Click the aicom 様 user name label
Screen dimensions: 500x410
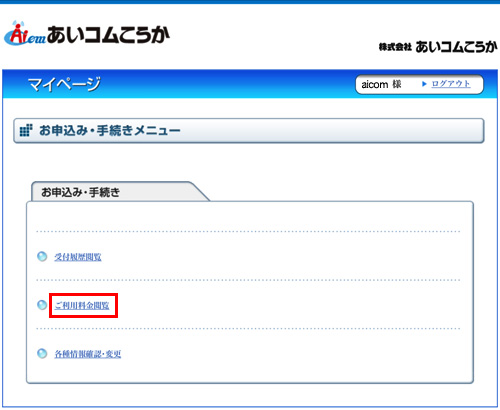click(381, 84)
